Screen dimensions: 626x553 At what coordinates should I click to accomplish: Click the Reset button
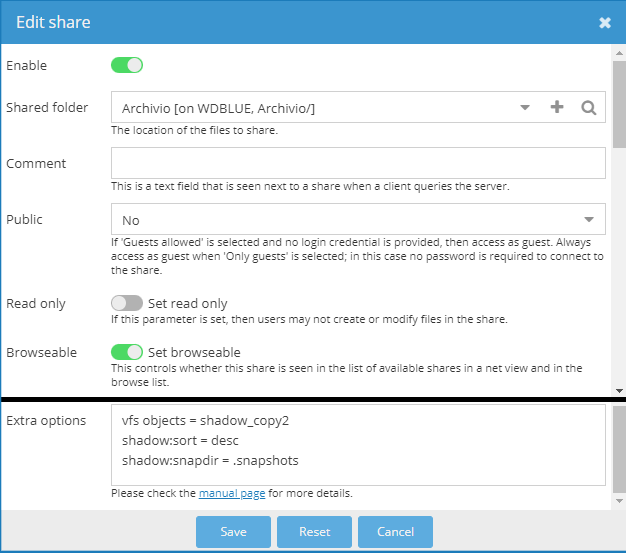coord(314,531)
